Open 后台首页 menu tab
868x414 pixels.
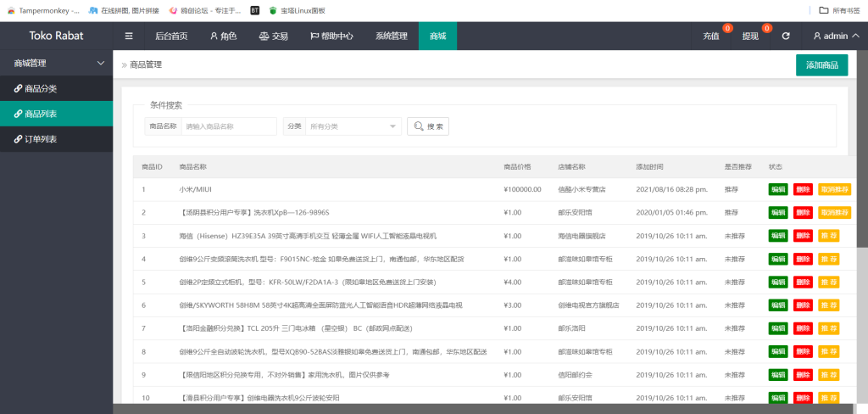pyautogui.click(x=171, y=36)
